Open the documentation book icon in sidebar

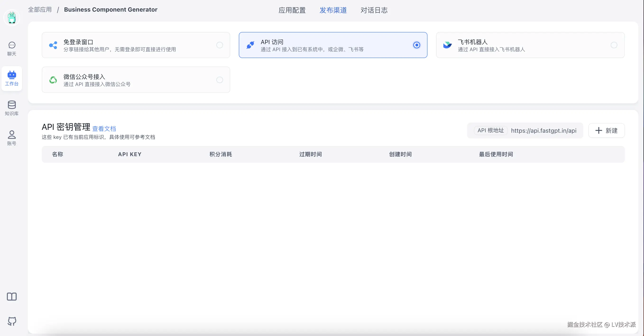[x=11, y=296]
